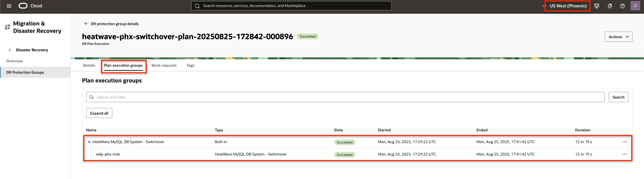This screenshot has height=179, width=644.
Task: Click the magnifier icon in Search and Filter
Action: click(x=91, y=97)
